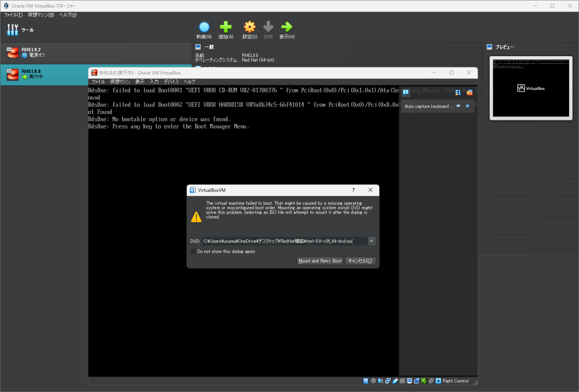Click the notification sort order icon
The image size is (579, 392).
tap(458, 93)
